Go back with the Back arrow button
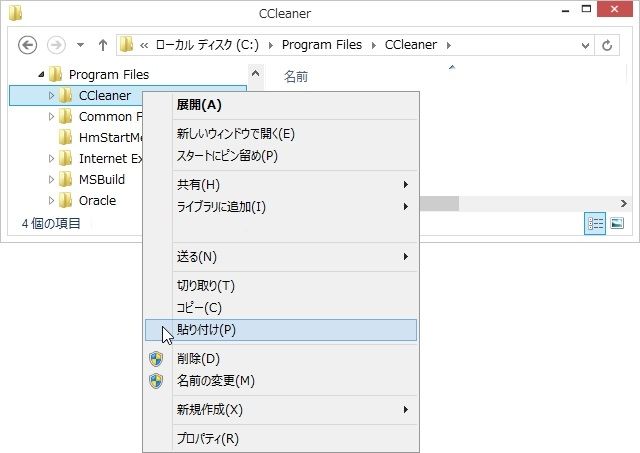 [x=28, y=45]
